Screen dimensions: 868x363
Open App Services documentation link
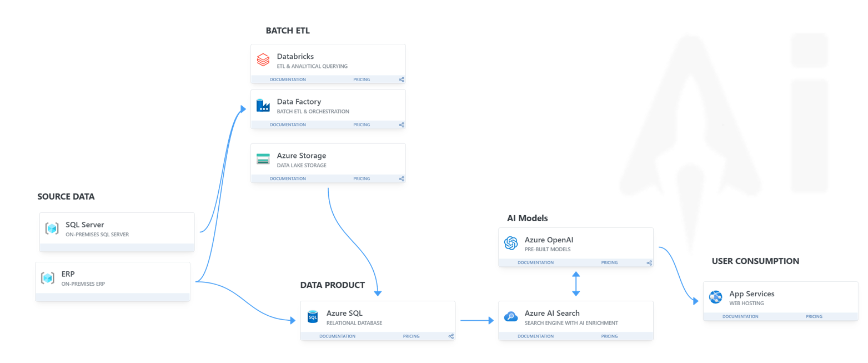pyautogui.click(x=740, y=316)
